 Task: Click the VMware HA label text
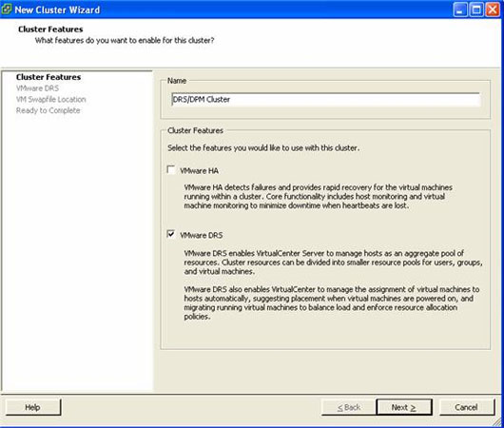point(200,171)
